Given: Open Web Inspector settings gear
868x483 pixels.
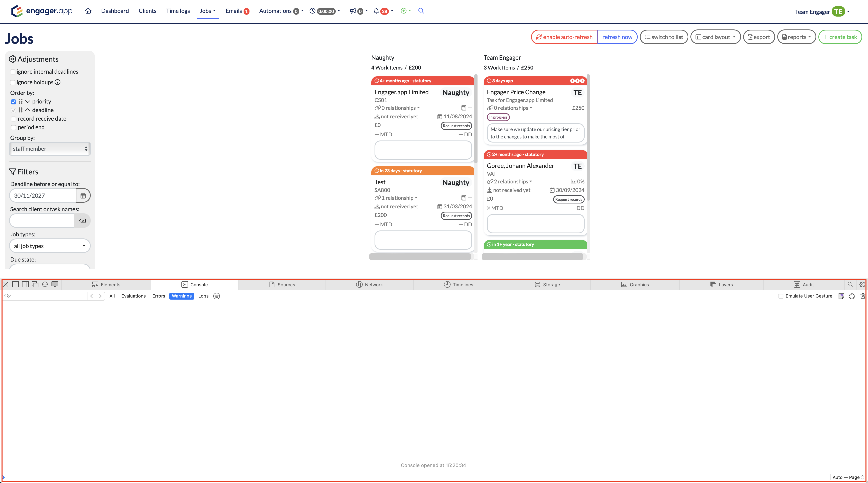Looking at the screenshot, I should coord(862,284).
